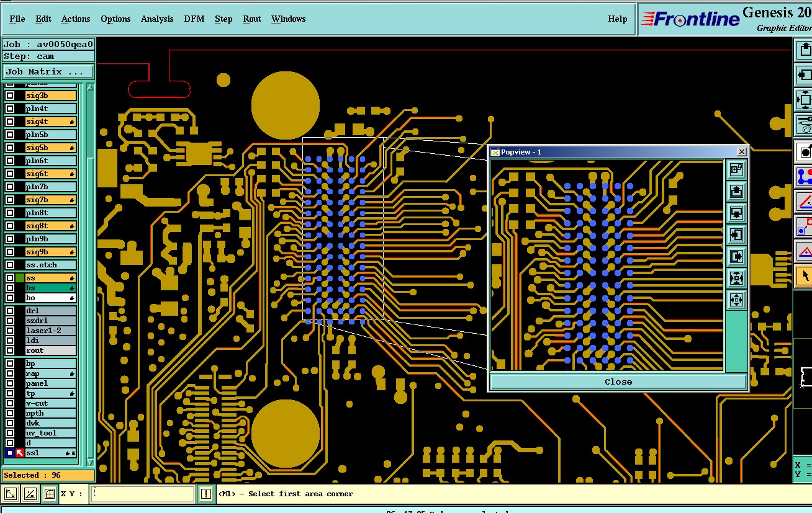Click the 'Selected : 96' status label
This screenshot has width=812, height=513.
click(x=48, y=475)
